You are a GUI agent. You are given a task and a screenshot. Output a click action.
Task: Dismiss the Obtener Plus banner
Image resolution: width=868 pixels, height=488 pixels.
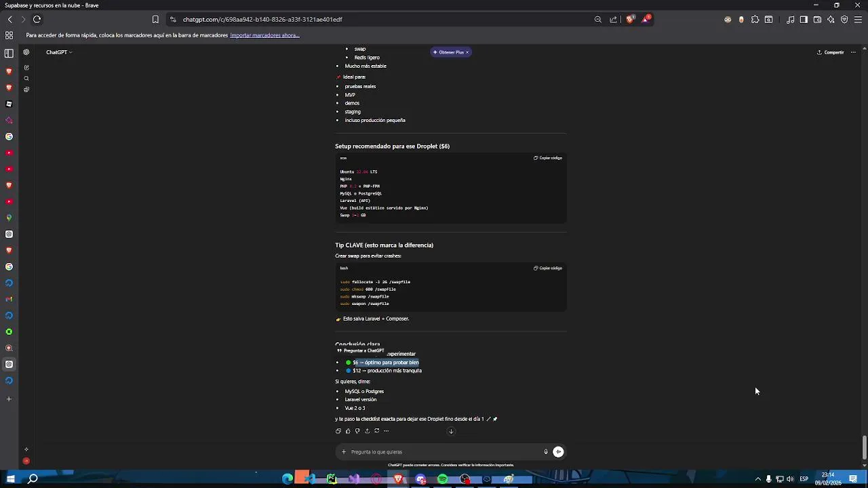click(x=467, y=52)
